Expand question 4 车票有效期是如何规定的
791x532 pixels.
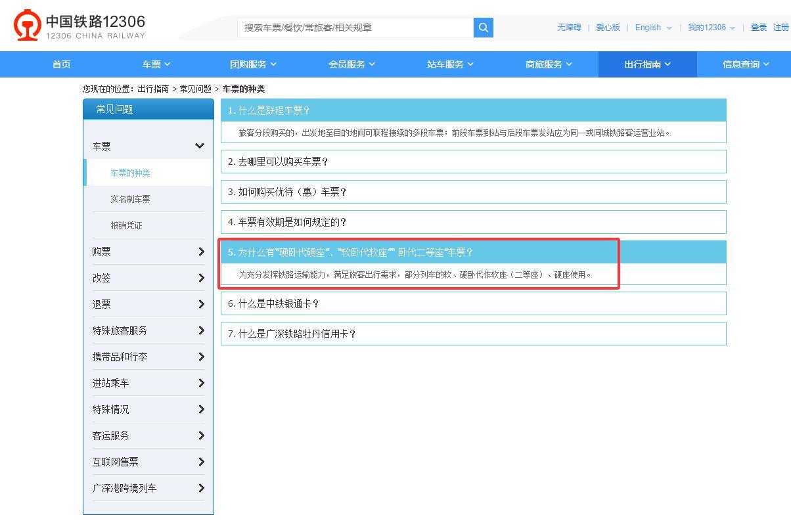pyautogui.click(x=474, y=222)
